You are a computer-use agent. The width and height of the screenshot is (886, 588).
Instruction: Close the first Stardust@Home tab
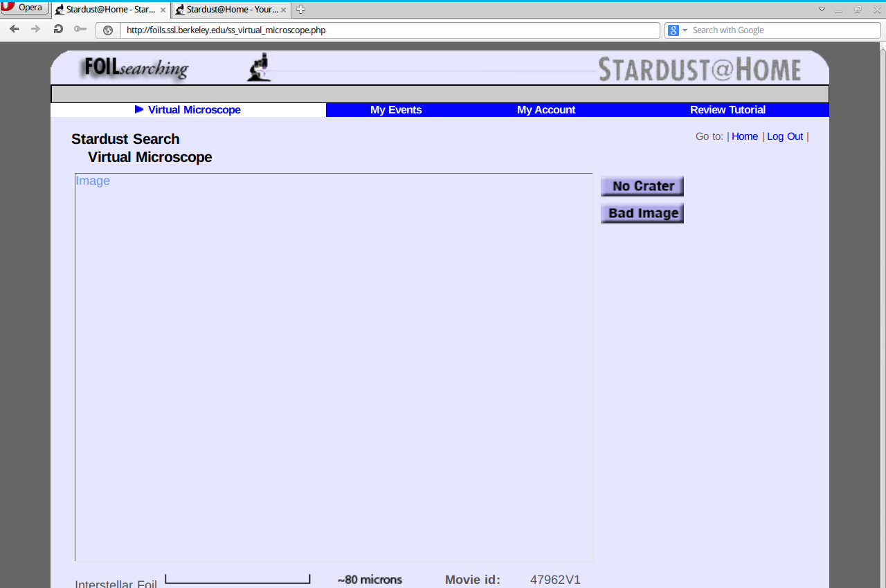coord(163,10)
